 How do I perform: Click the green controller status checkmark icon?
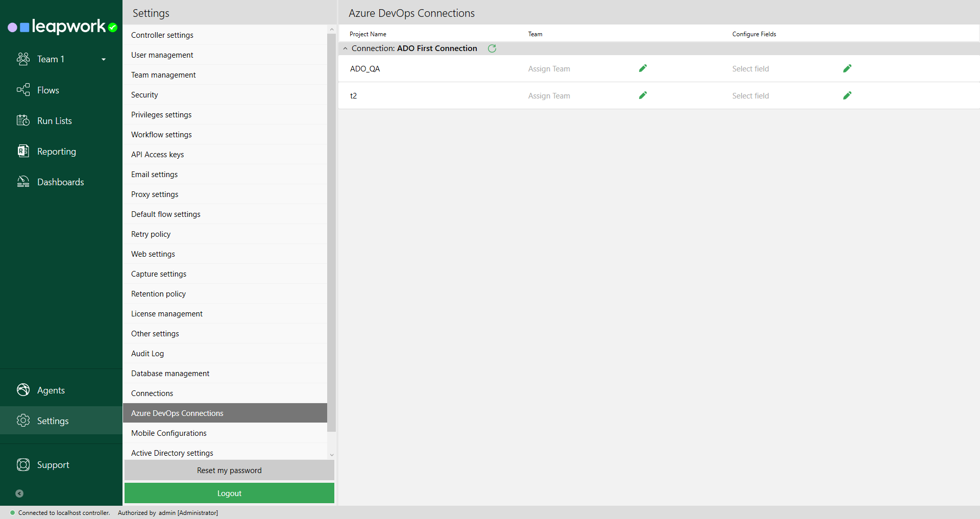(113, 28)
